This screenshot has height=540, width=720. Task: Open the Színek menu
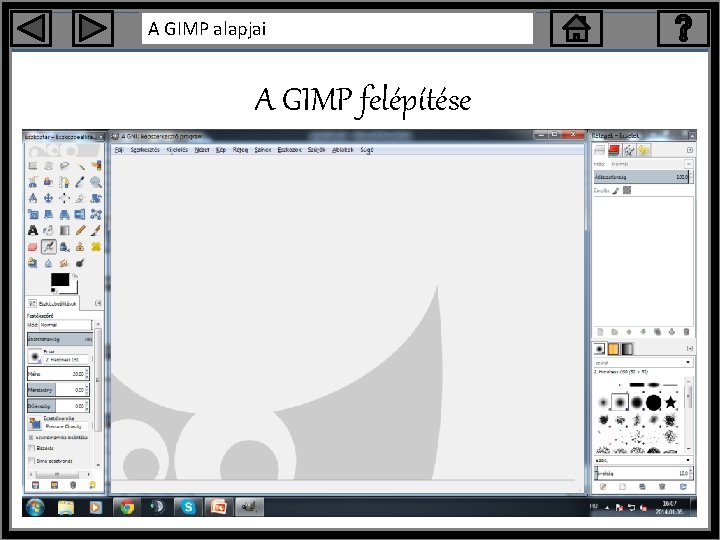263,150
